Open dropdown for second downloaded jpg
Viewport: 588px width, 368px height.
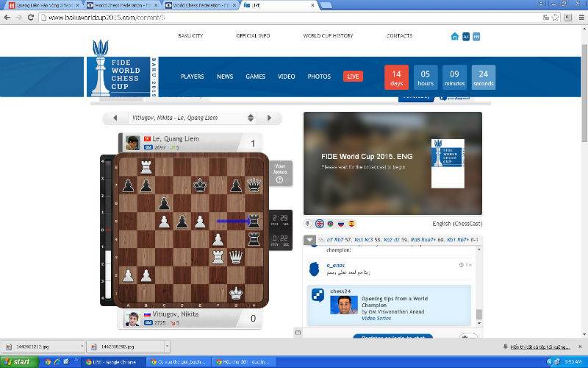point(167,347)
